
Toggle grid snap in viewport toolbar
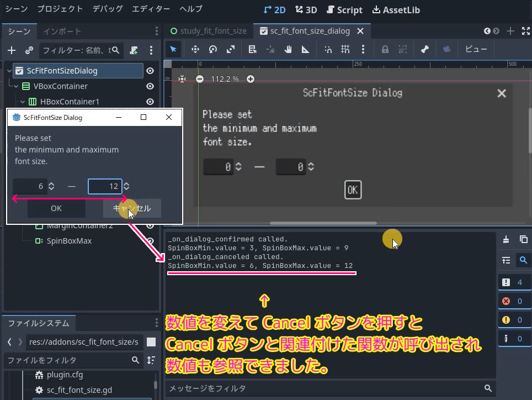(345, 49)
